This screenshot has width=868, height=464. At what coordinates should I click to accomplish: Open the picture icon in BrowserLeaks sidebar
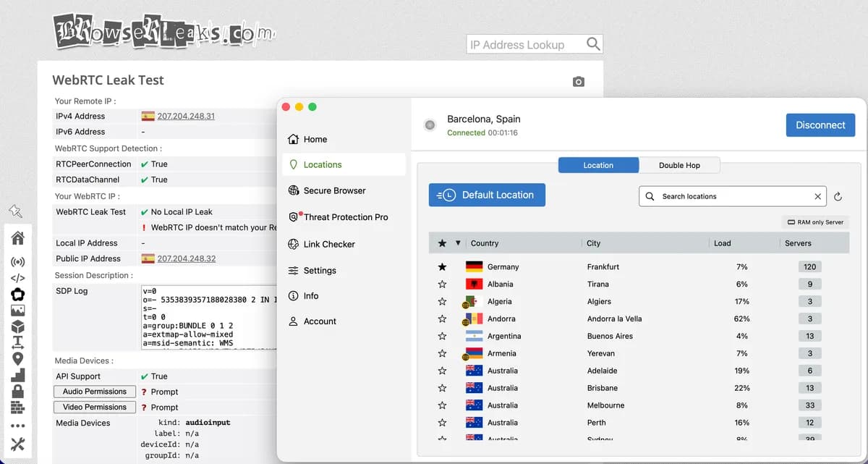pyautogui.click(x=18, y=310)
